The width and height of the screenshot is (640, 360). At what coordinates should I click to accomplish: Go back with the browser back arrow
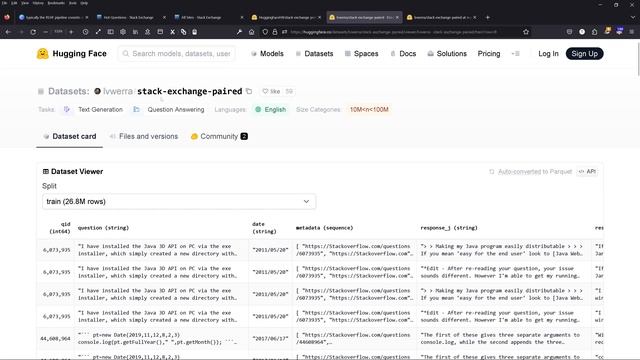pos(8,32)
